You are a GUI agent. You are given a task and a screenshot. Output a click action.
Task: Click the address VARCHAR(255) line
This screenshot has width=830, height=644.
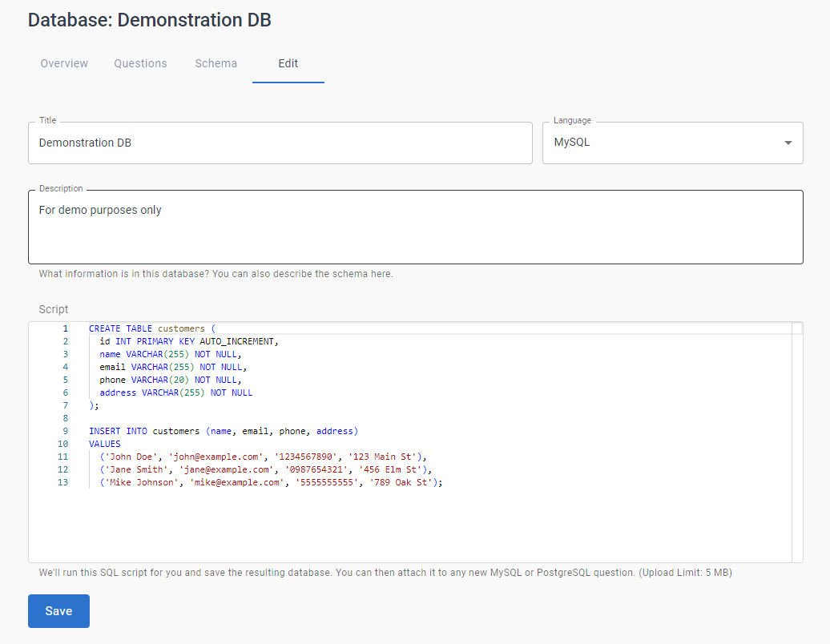point(175,392)
